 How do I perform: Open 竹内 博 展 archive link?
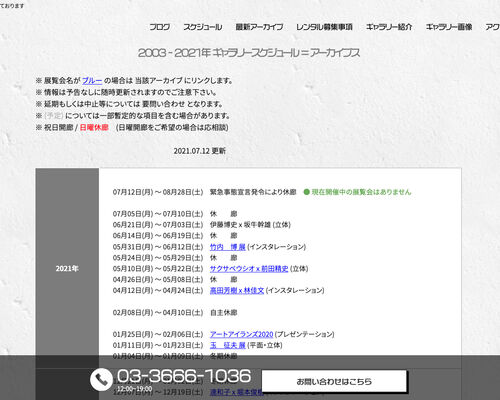pos(228,247)
